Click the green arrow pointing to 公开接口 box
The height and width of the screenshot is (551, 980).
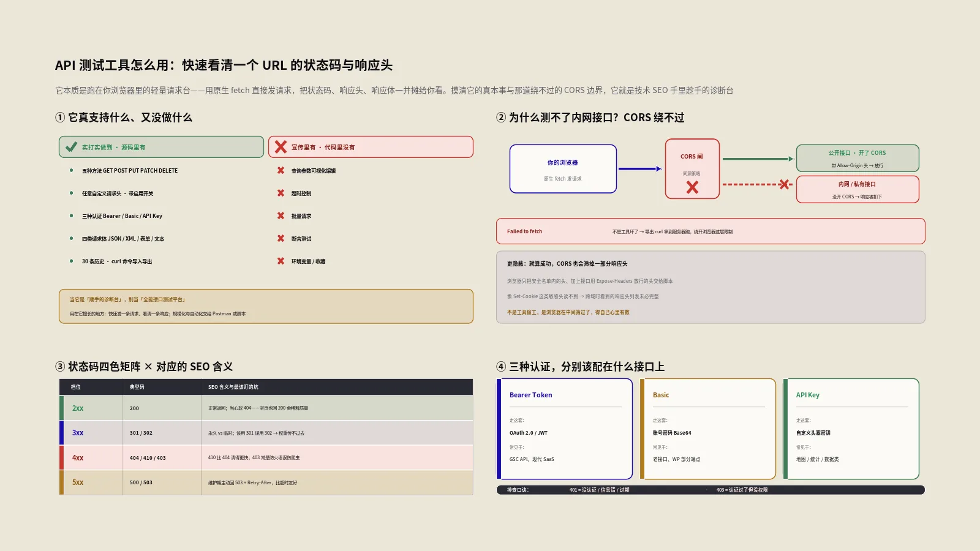758,159
